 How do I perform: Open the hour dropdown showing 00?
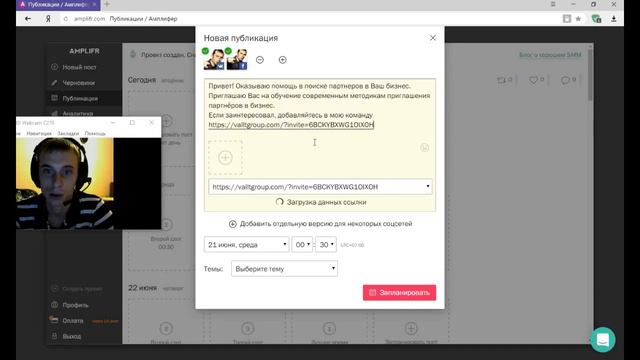[302, 244]
